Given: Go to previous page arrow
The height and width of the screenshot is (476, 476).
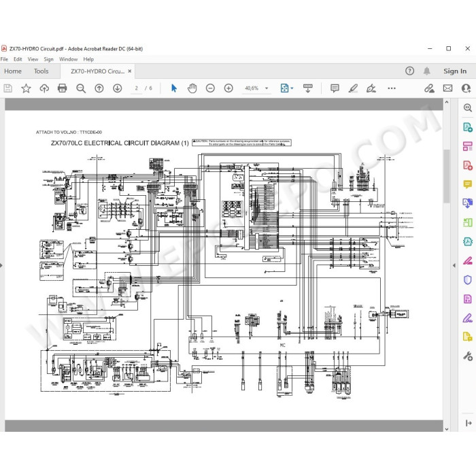Looking at the screenshot, I should click(99, 88).
